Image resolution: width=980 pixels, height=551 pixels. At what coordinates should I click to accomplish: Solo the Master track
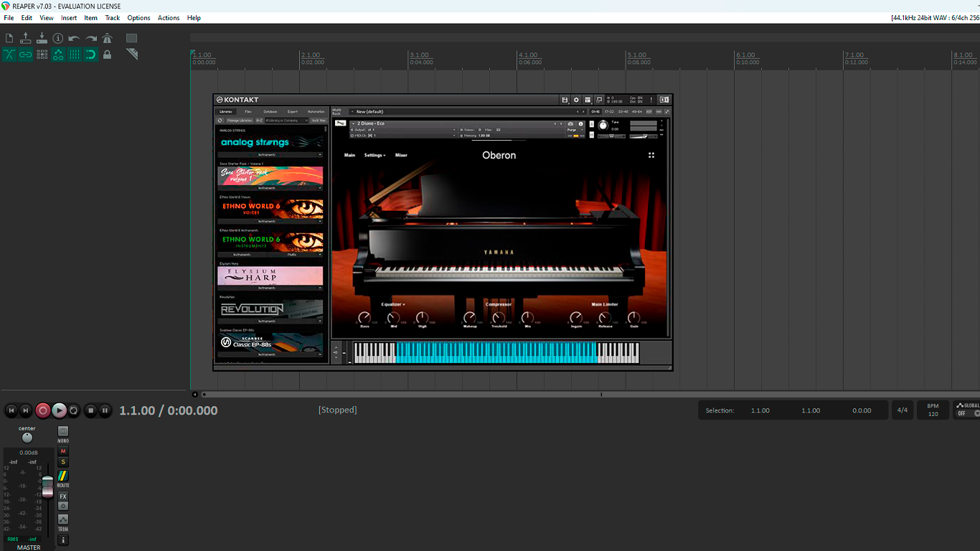(x=63, y=462)
